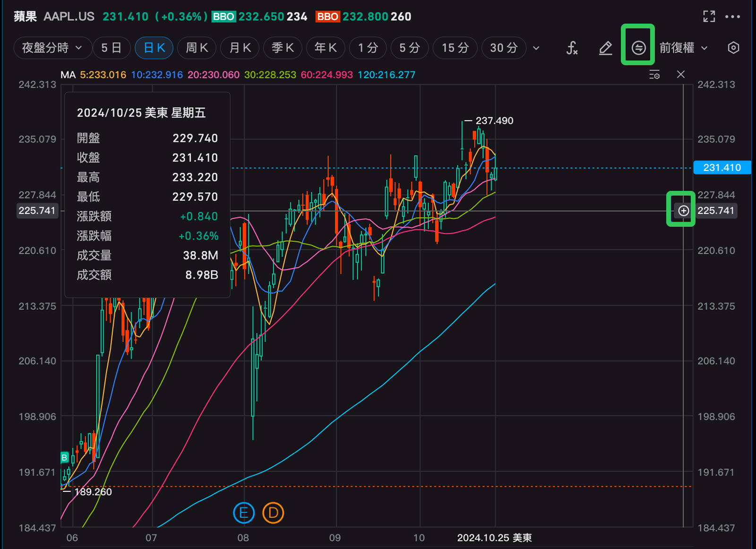Open chart settings hexagon icon
The image size is (756, 549).
pos(733,48)
